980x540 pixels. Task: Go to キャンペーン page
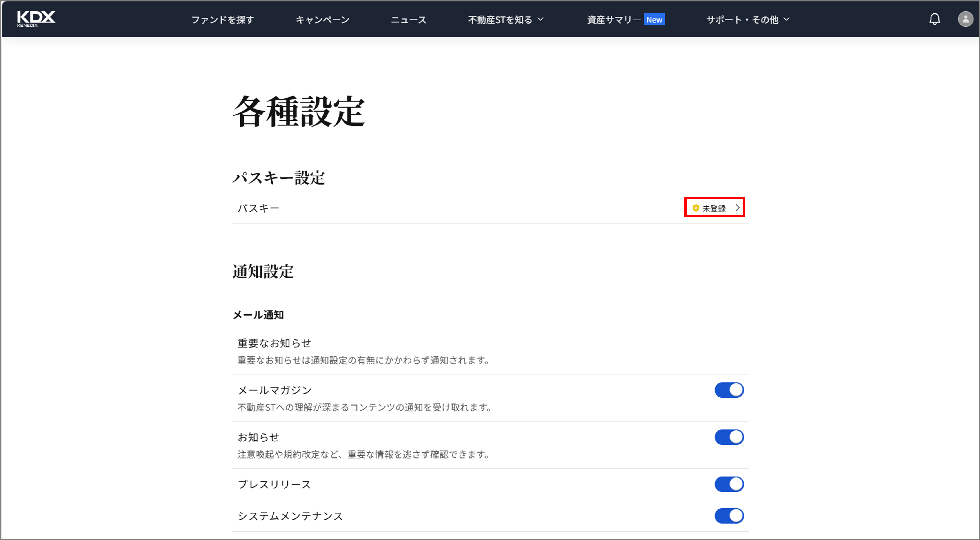[323, 20]
